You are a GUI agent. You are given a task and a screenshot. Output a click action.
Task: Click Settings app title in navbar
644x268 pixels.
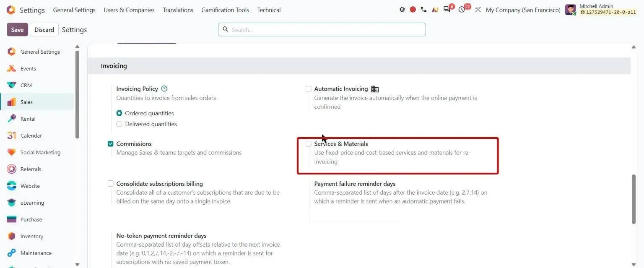32,10
